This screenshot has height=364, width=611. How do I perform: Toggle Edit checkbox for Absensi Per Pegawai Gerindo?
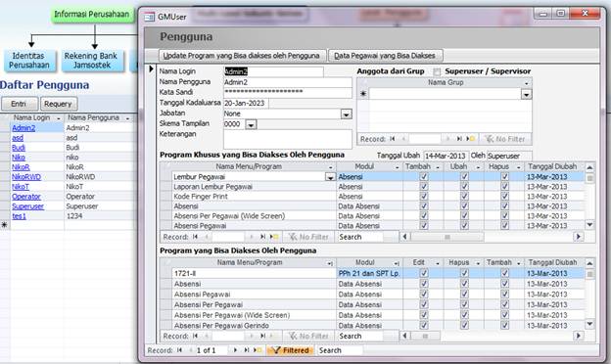424,325
